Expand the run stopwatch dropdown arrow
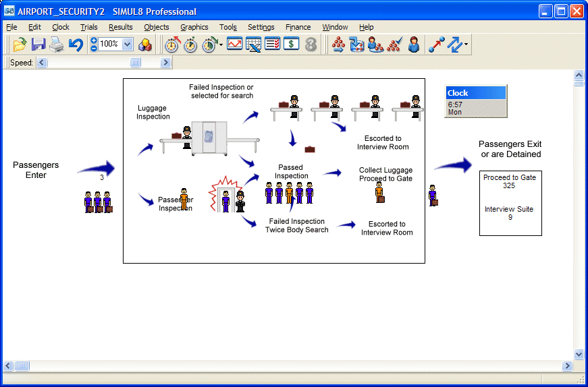 tap(221, 45)
